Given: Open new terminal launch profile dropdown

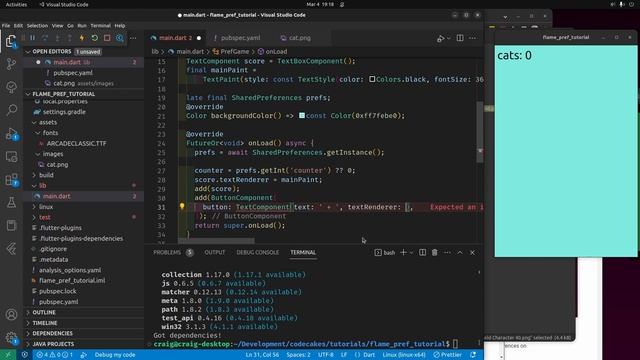Looking at the screenshot, I should pos(411,253).
